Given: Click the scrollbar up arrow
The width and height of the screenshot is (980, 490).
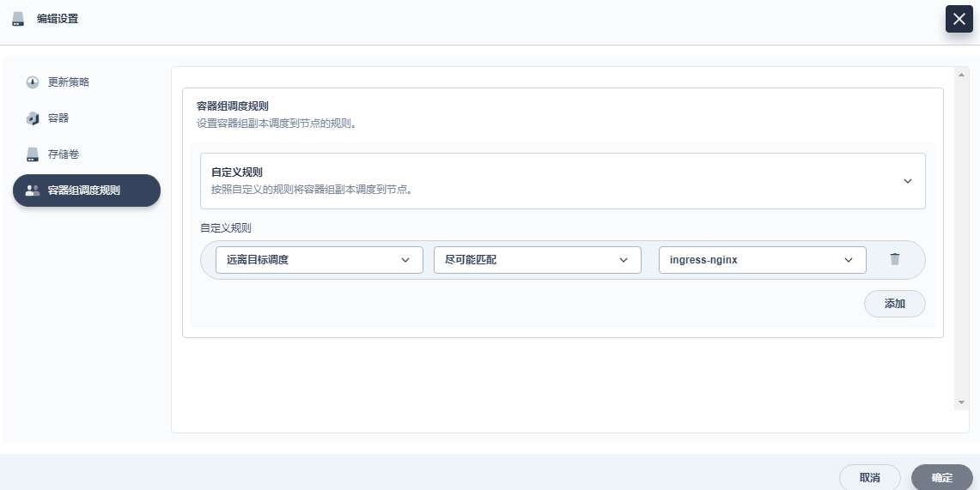Looking at the screenshot, I should point(961,75).
